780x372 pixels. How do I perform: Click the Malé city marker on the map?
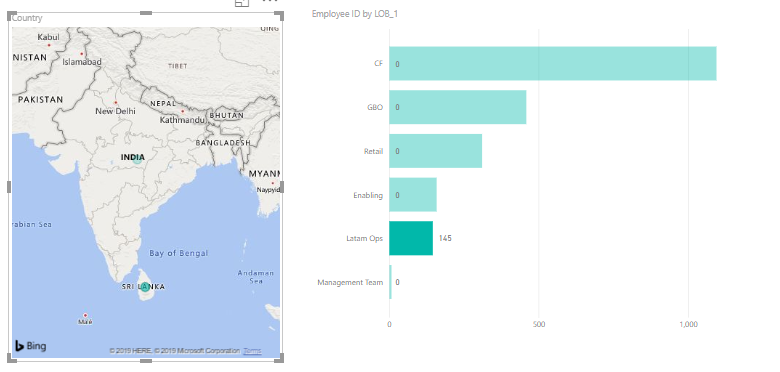85,315
